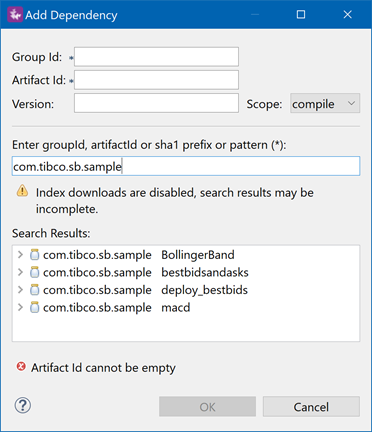Screen dimensions: 372x432
Task: Click the Version input field
Action: pos(156,103)
